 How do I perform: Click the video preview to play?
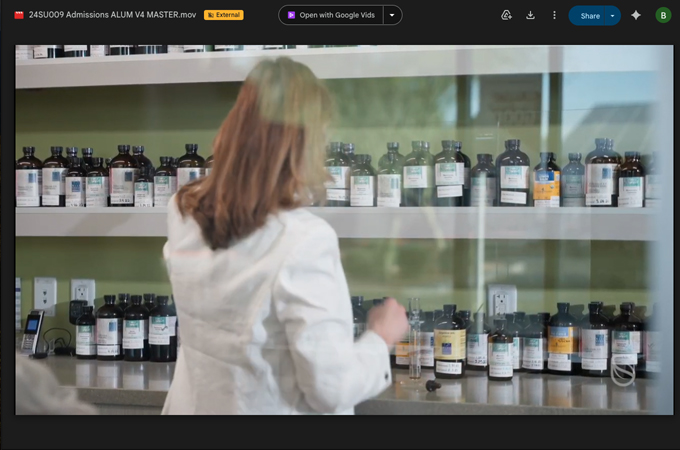point(344,230)
